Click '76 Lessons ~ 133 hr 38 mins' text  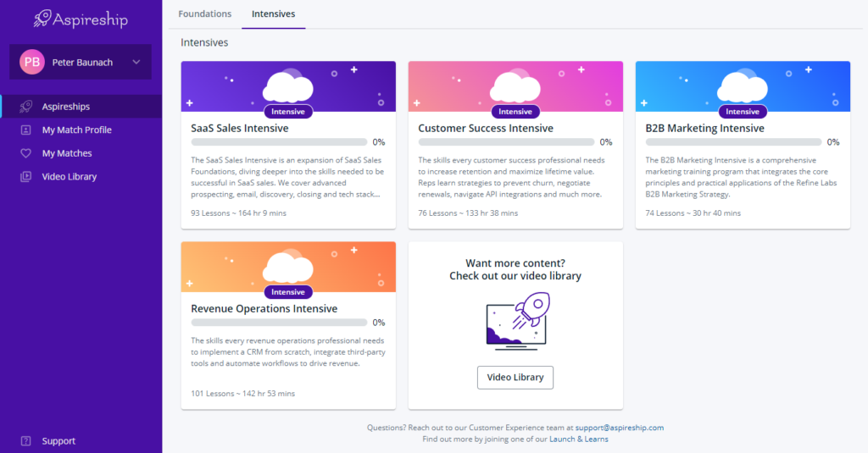coord(468,213)
